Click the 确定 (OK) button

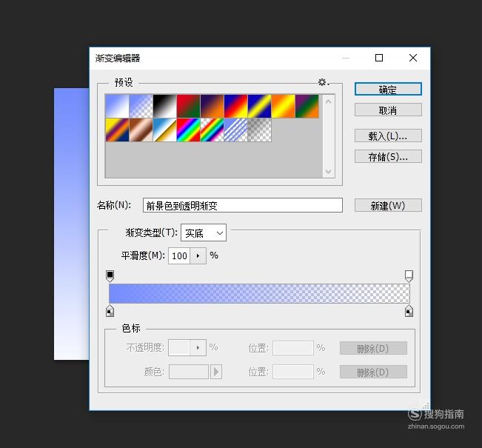[x=388, y=89]
